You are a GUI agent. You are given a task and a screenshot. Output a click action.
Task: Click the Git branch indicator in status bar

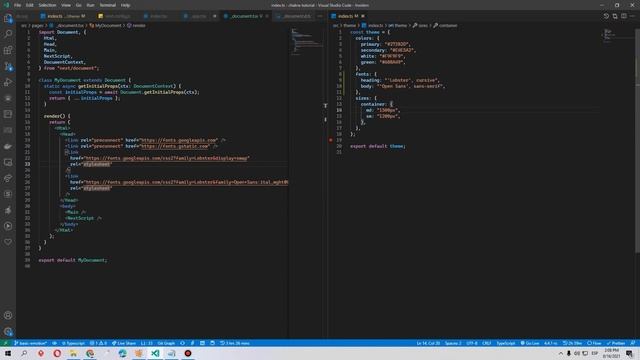click(31, 343)
